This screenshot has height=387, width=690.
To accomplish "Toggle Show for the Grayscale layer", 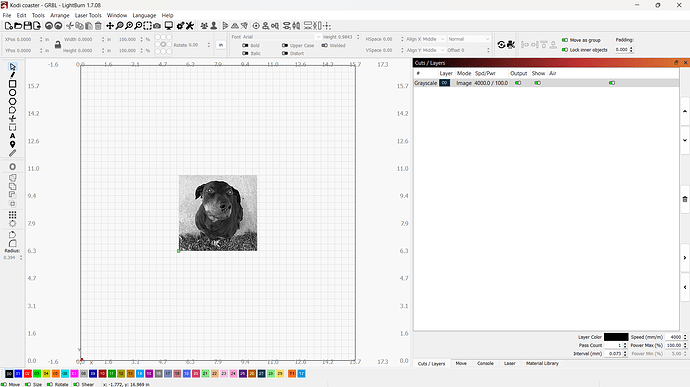I will pos(537,83).
